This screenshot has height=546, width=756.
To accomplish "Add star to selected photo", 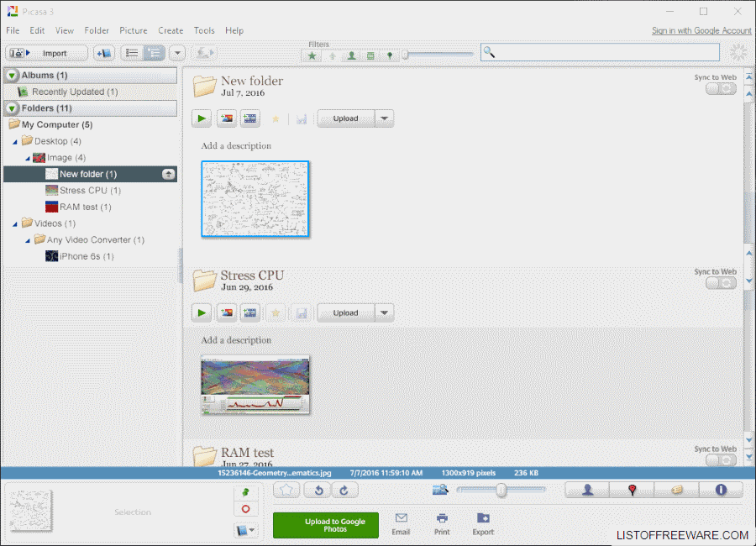I will pyautogui.click(x=286, y=490).
